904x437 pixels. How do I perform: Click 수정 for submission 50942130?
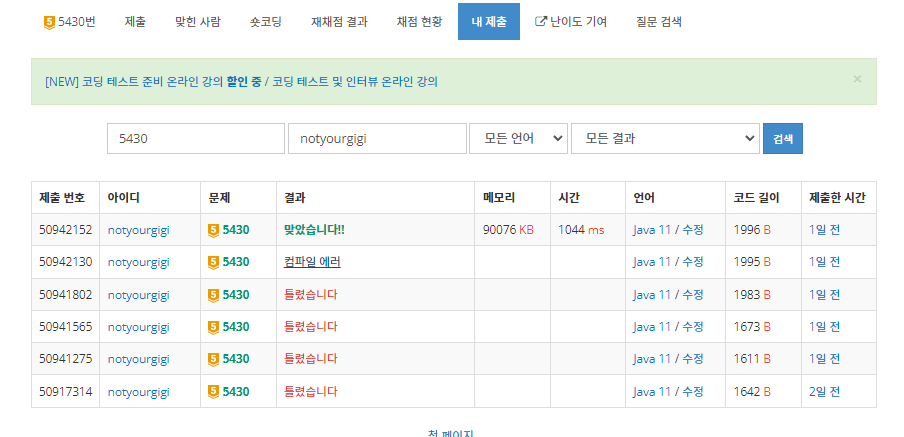coord(693,262)
